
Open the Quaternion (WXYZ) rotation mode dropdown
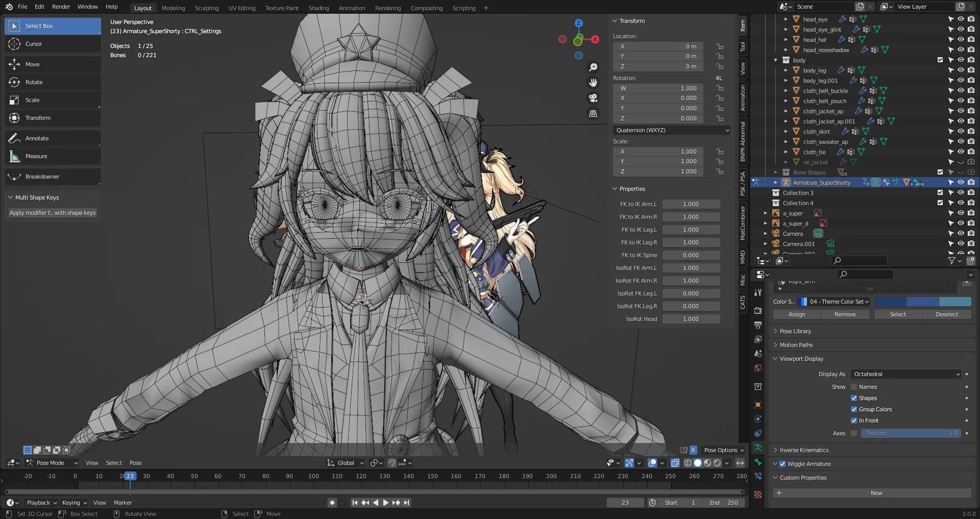672,130
